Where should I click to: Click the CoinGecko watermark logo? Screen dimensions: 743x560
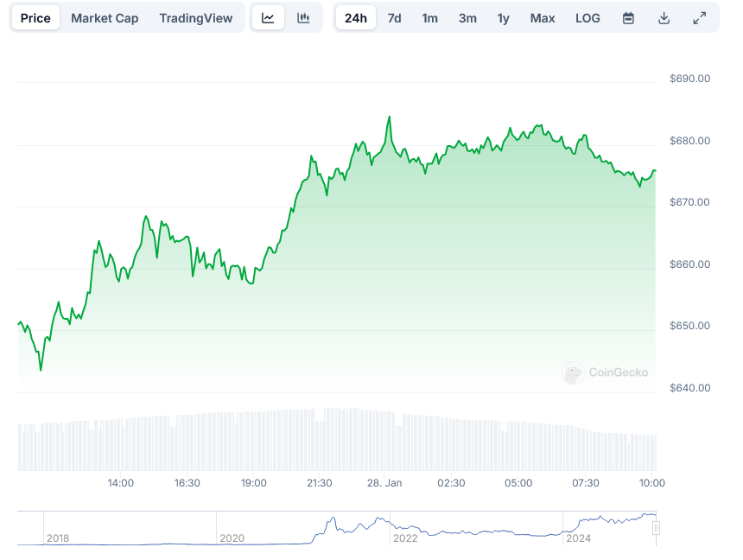(606, 372)
